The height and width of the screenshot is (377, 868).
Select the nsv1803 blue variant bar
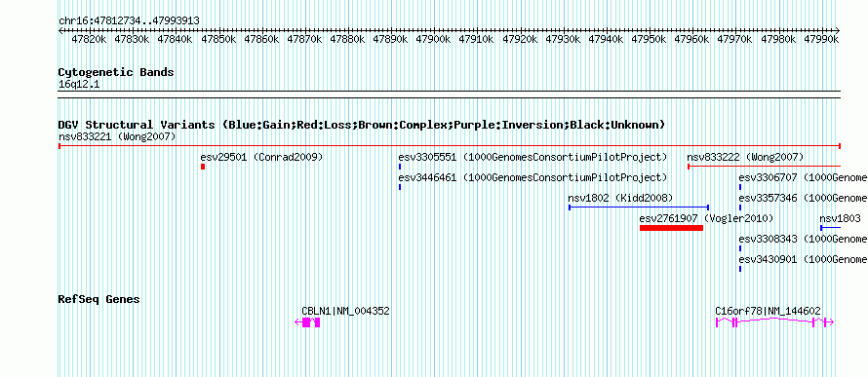pos(830,228)
